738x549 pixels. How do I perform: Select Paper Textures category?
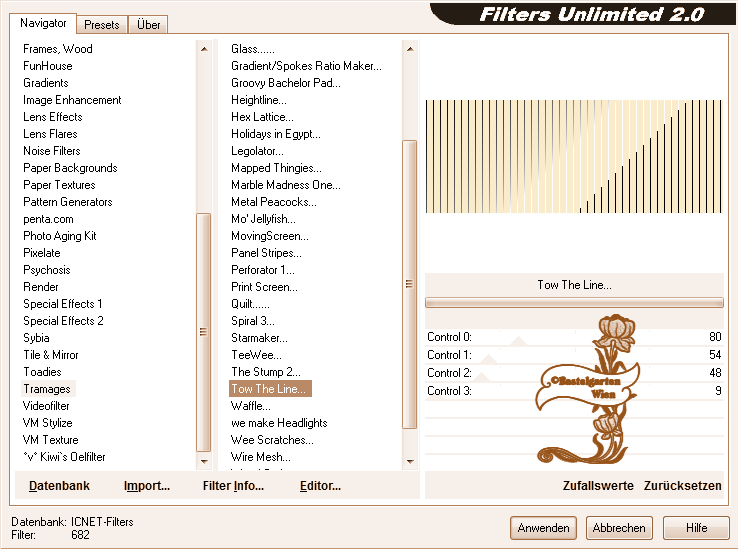coord(59,185)
